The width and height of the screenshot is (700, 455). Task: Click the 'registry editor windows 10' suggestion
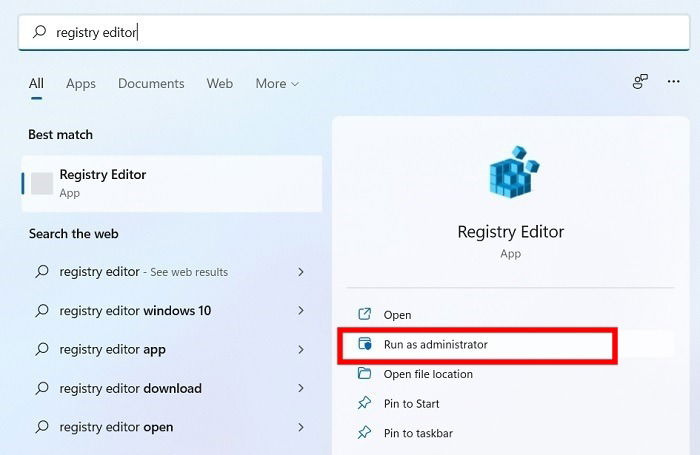pos(172,310)
